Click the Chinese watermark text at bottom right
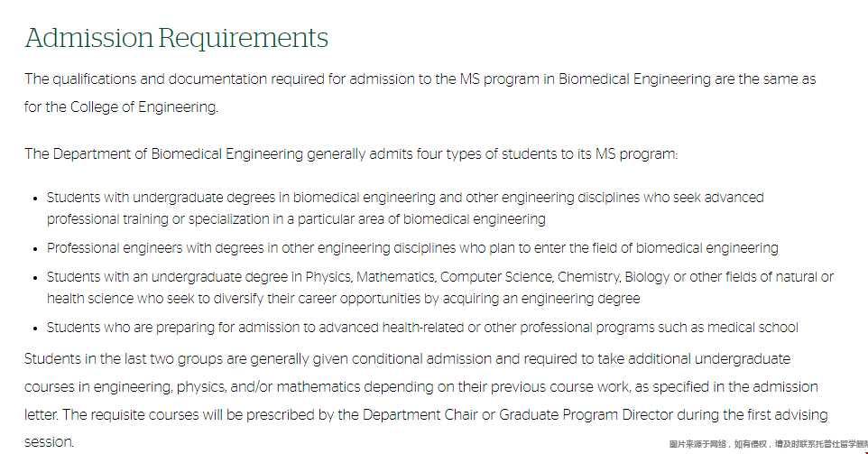Viewport: 868px width, 454px height. point(769,444)
